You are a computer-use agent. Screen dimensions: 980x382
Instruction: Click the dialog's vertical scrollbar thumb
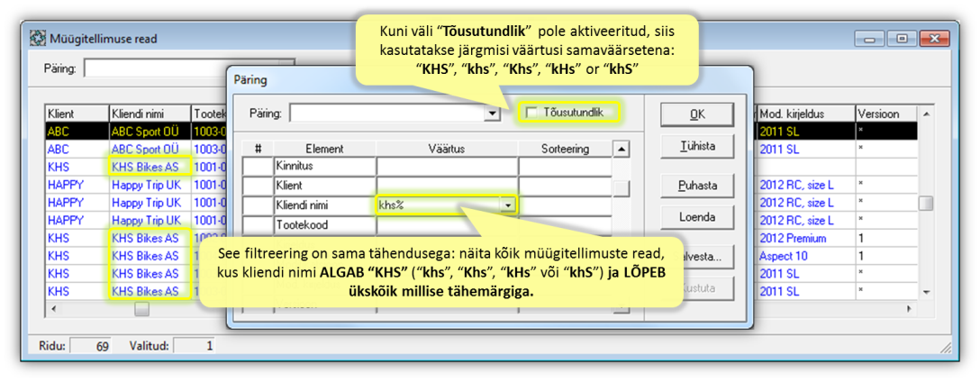pyautogui.click(x=621, y=189)
